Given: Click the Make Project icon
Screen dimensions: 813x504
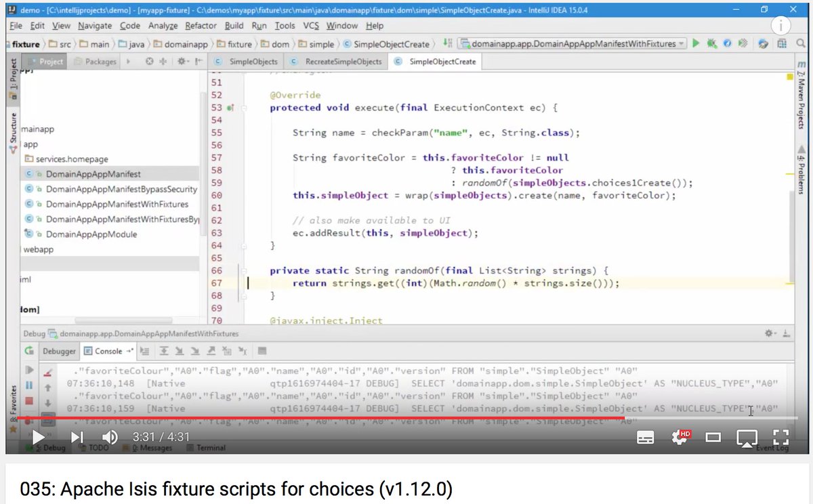Looking at the screenshot, I should [x=448, y=43].
